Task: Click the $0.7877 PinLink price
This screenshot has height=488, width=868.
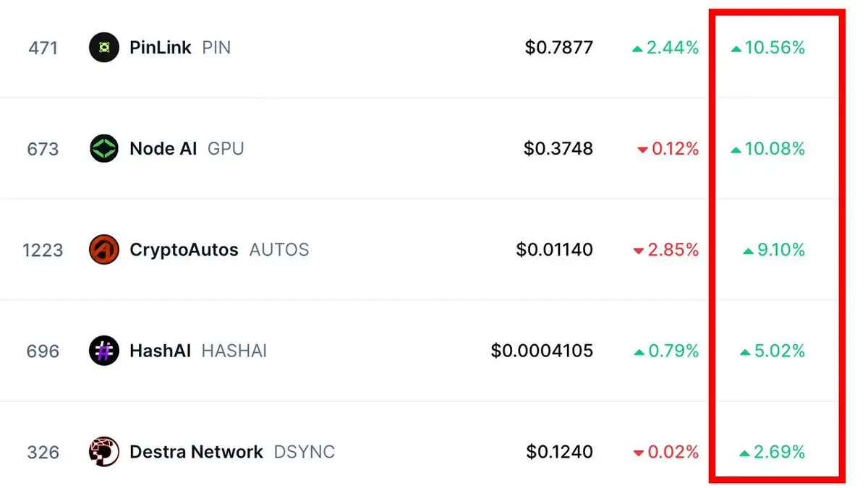Action: coord(559,48)
